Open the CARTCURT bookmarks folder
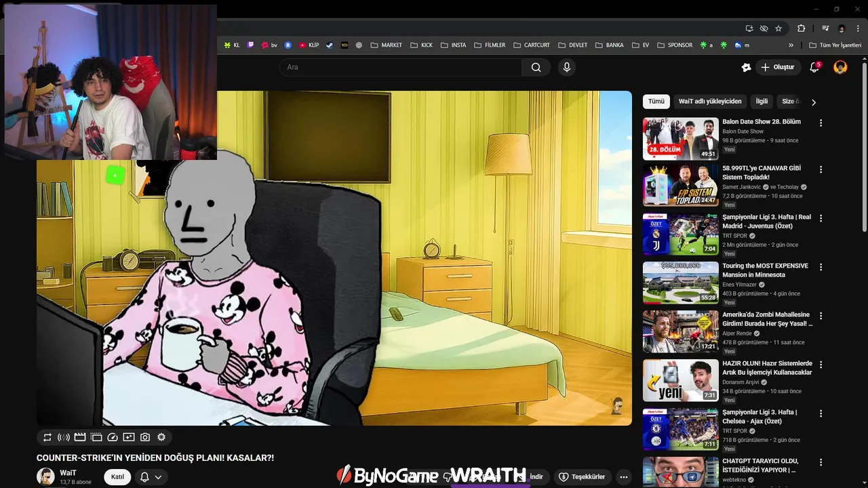The image size is (868, 488). [531, 45]
